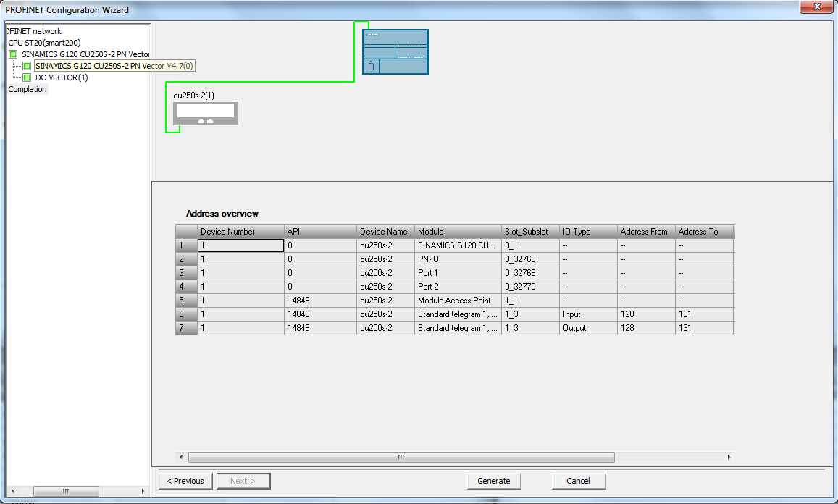Click the Slot_Subslot column header
Screen dimensions: 838x504
(530, 232)
